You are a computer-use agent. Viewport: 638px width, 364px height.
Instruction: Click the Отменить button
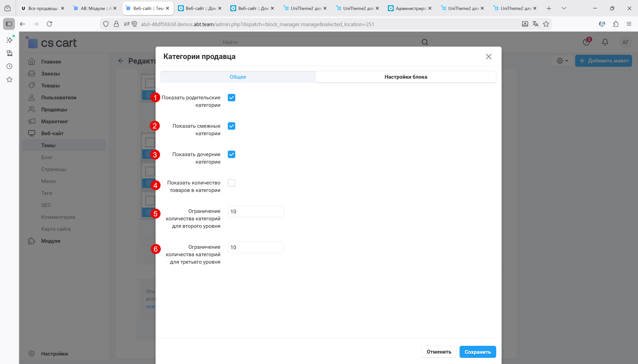click(438, 352)
